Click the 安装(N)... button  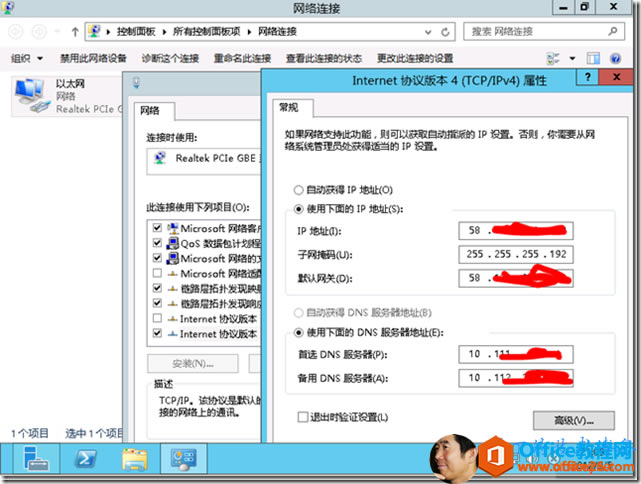193,363
